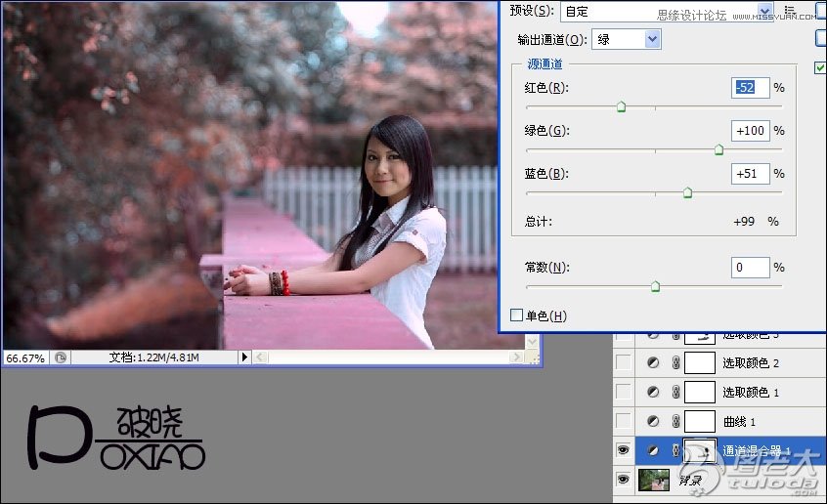
Task: Click the 66.67% zoom level field
Action: [x=25, y=357]
